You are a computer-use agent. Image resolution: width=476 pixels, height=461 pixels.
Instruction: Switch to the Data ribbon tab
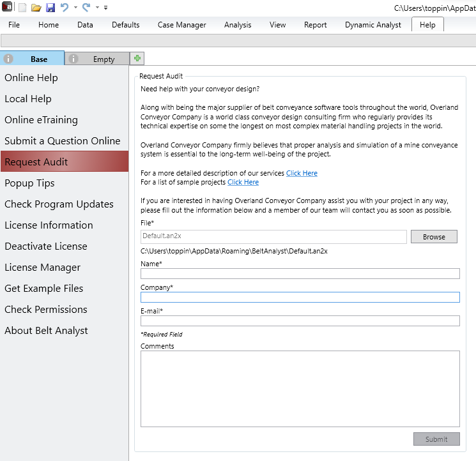point(85,25)
